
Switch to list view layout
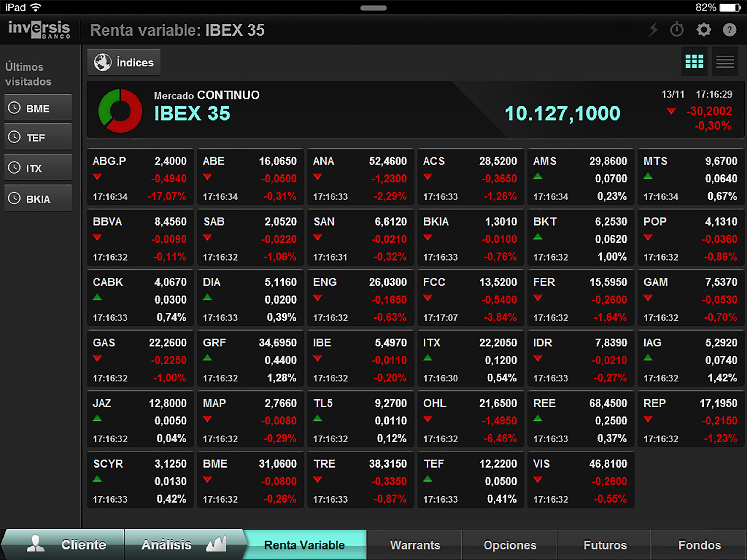pyautogui.click(x=725, y=62)
